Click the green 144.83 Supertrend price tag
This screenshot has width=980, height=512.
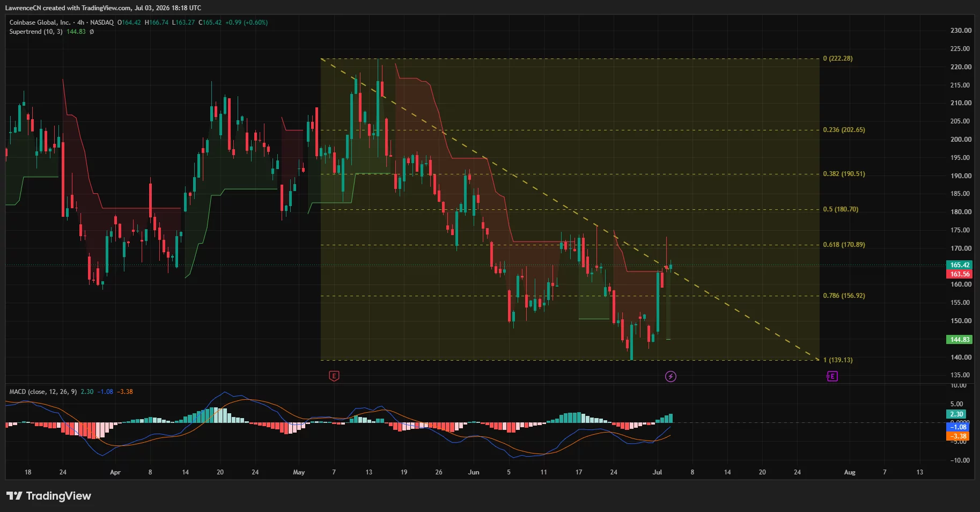click(960, 340)
